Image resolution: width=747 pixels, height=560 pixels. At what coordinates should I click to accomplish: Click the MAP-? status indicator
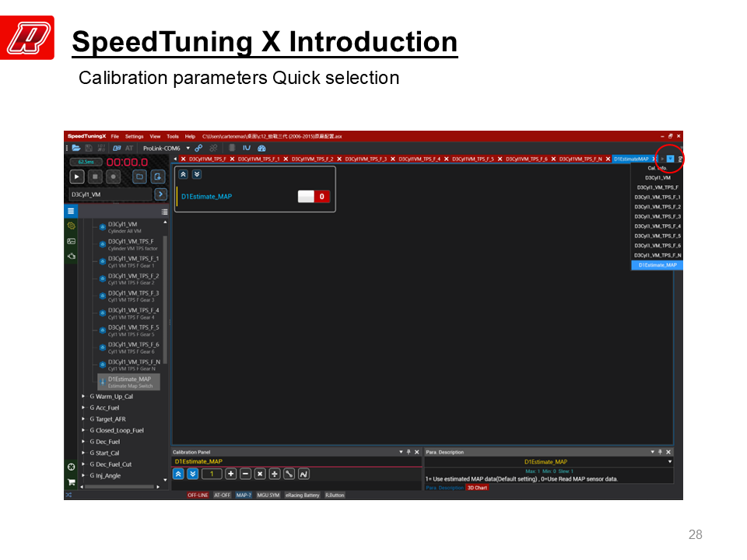tap(244, 495)
